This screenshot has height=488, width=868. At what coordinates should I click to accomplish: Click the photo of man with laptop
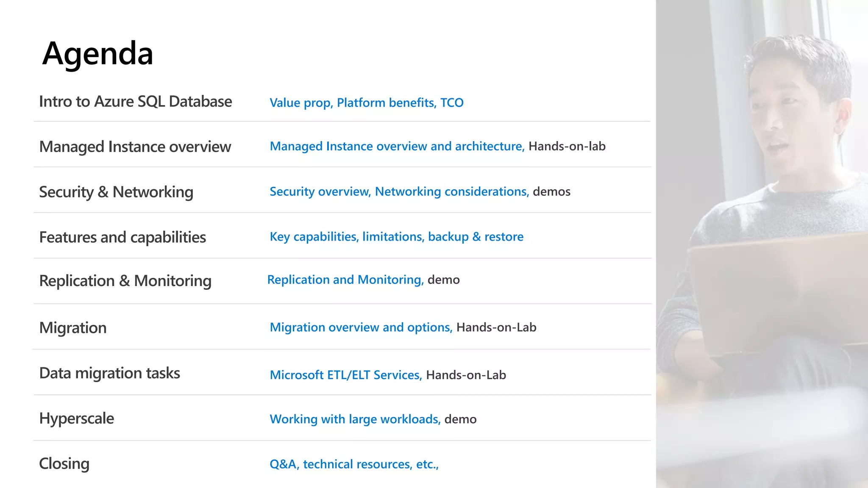[x=762, y=244]
